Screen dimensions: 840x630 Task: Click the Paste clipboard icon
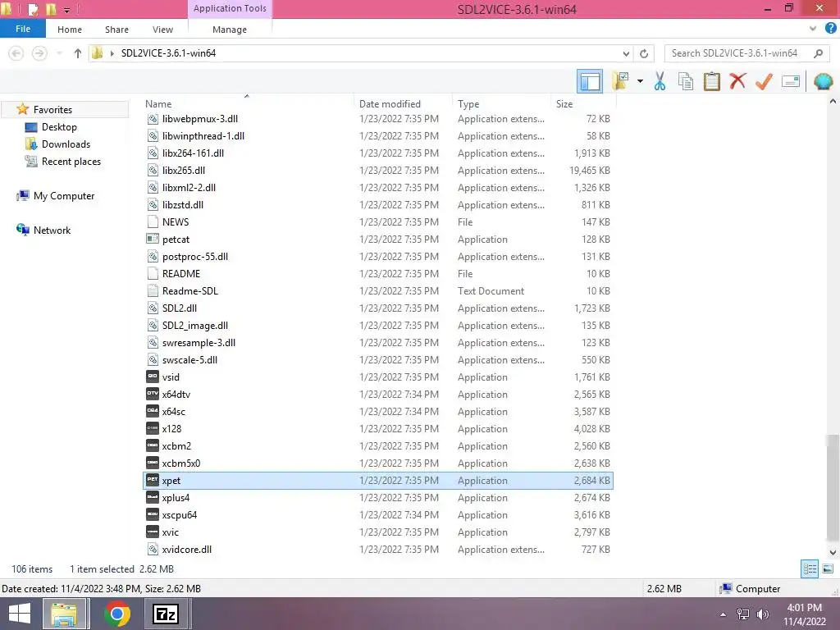click(711, 81)
